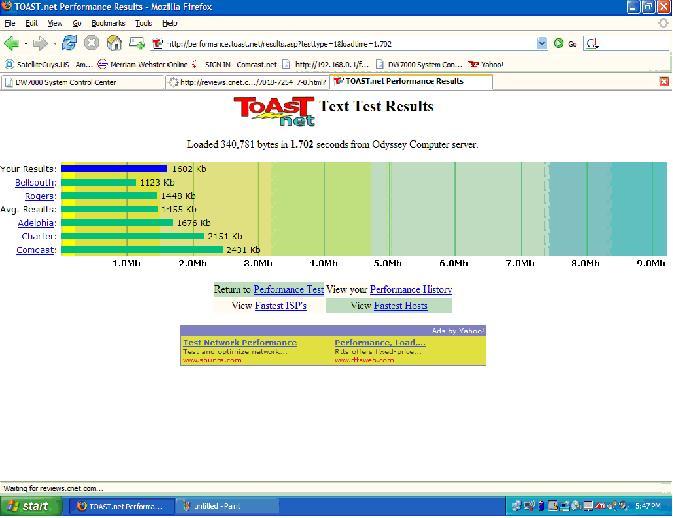Open the Edit menu
This screenshot has width=673, height=518.
[x=31, y=23]
